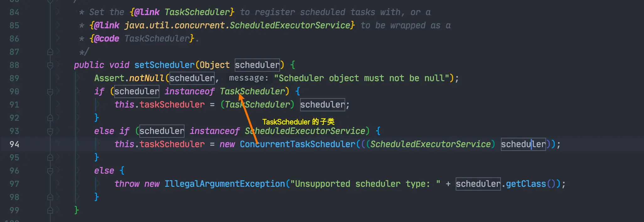
Task: Click line number 88 in the gutter
Action: (14, 65)
